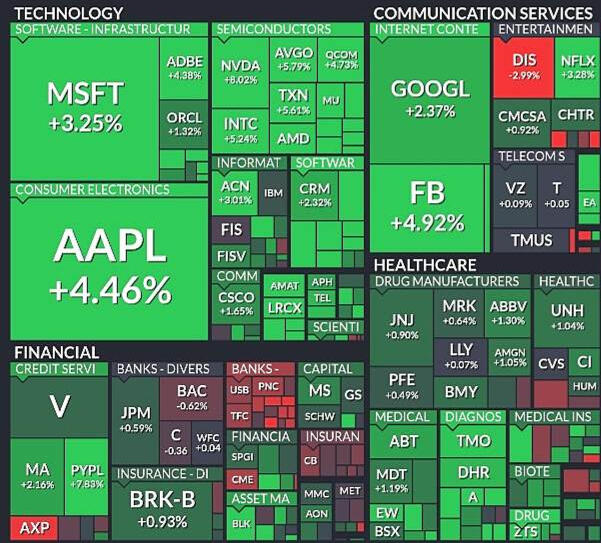
Task: Select the red DIS tile
Action: 524,67
